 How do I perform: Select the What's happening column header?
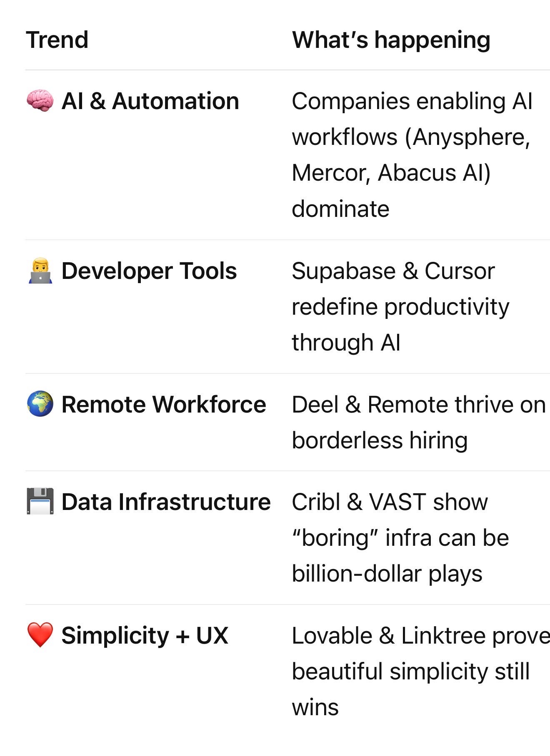tap(391, 40)
